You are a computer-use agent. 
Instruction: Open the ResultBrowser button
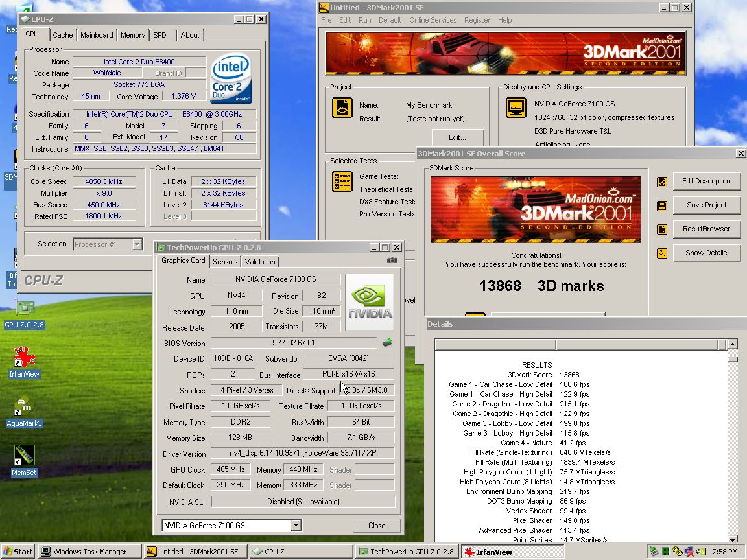(x=706, y=229)
